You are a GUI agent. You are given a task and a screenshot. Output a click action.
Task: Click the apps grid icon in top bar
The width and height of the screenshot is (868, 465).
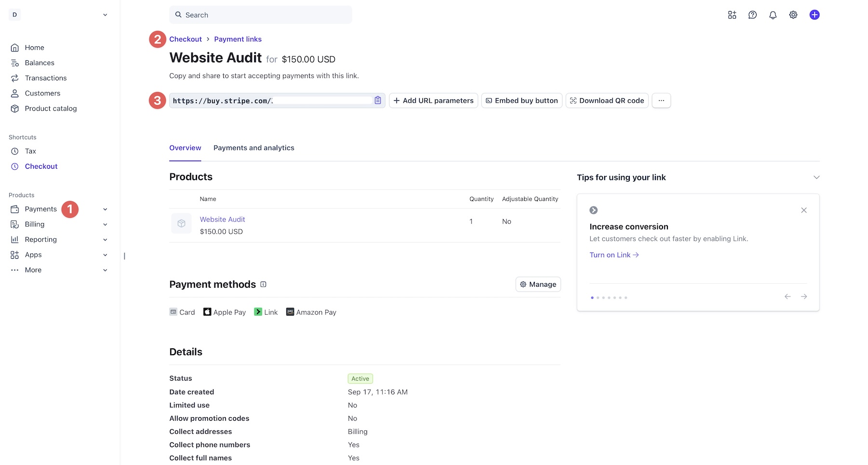click(x=732, y=15)
